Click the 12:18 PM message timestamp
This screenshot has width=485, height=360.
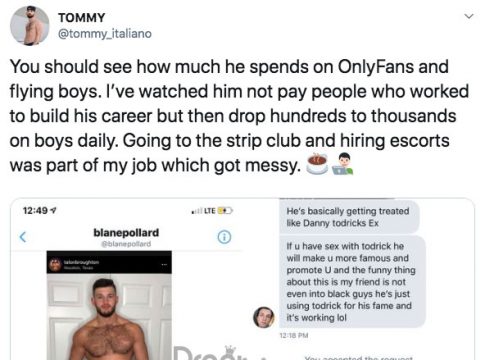click(x=294, y=335)
